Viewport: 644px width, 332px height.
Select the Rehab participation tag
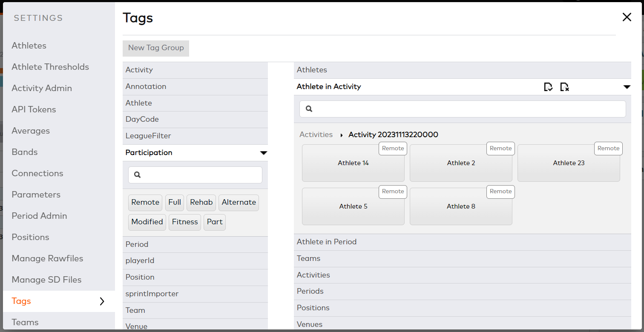[x=201, y=202]
